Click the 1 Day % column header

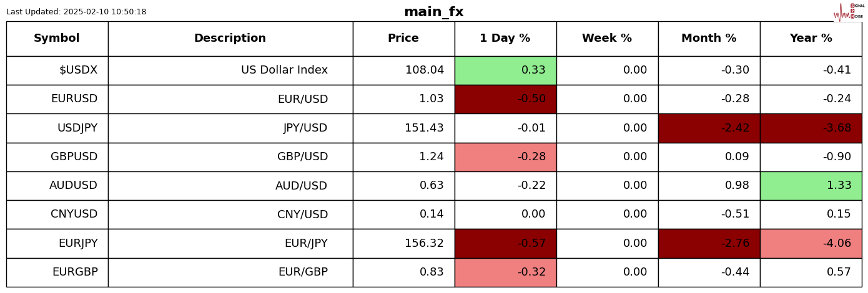point(505,39)
